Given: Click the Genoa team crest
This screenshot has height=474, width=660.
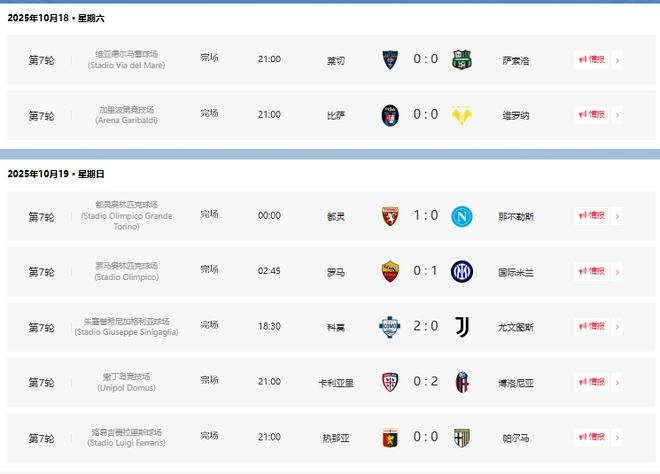Looking at the screenshot, I should tap(390, 437).
